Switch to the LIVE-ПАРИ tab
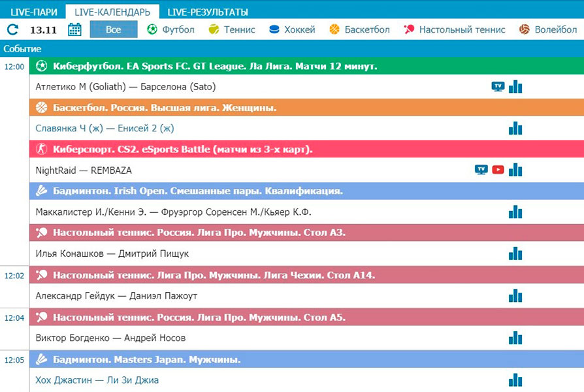Screen dimensions: 584x392 point(33,12)
